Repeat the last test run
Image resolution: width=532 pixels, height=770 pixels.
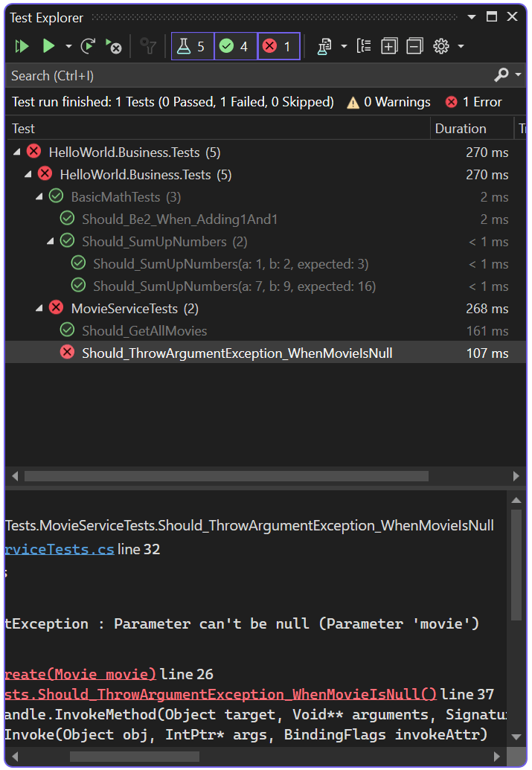click(88, 46)
